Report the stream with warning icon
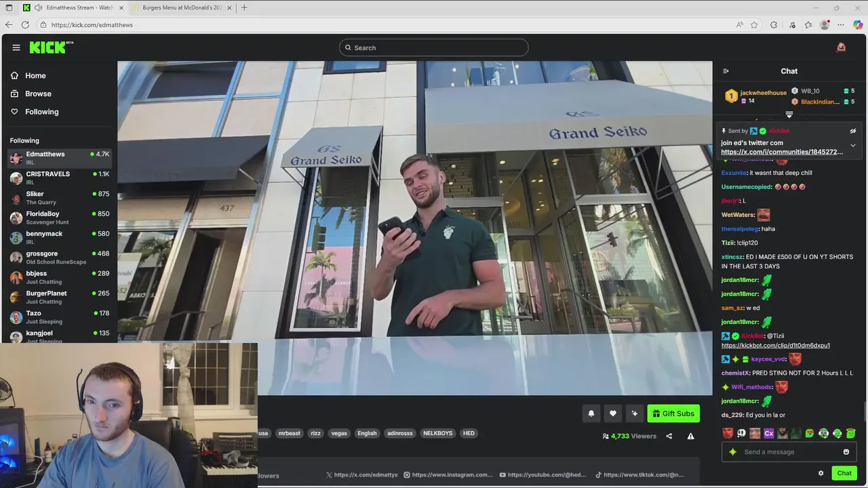Image resolution: width=868 pixels, height=488 pixels. (690, 436)
